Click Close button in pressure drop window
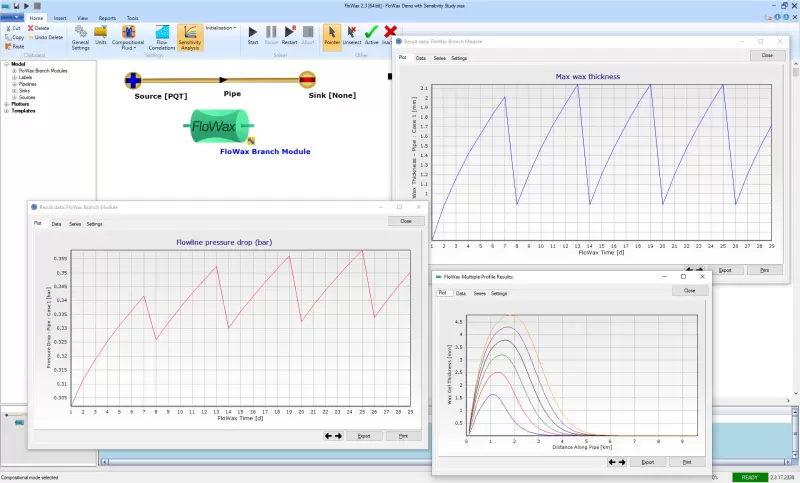This screenshot has height=483, width=800. (406, 221)
